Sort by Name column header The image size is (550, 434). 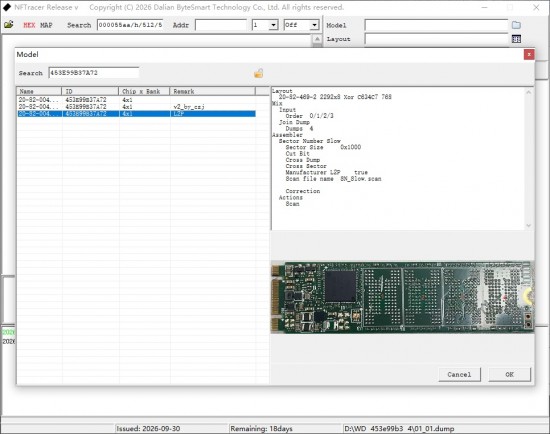pos(39,91)
